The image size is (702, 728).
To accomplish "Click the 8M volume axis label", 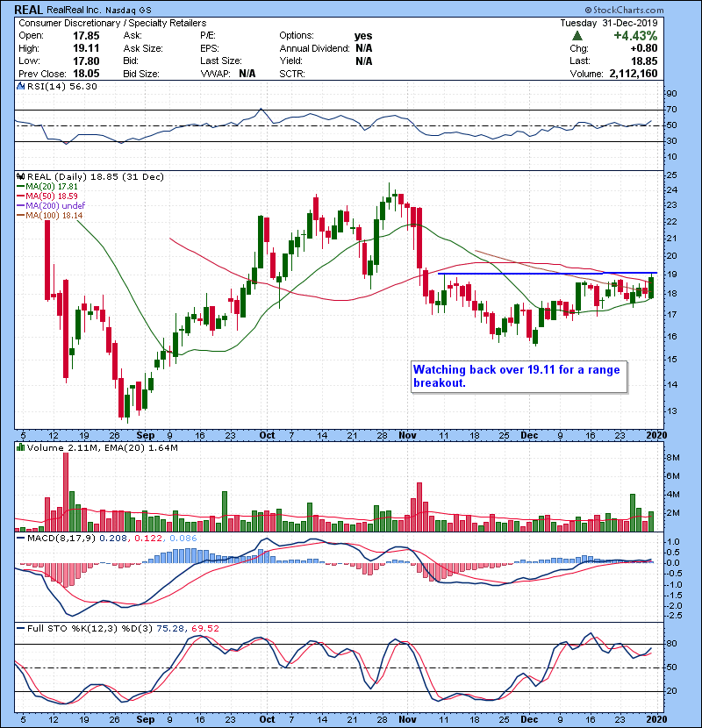I will (x=674, y=458).
